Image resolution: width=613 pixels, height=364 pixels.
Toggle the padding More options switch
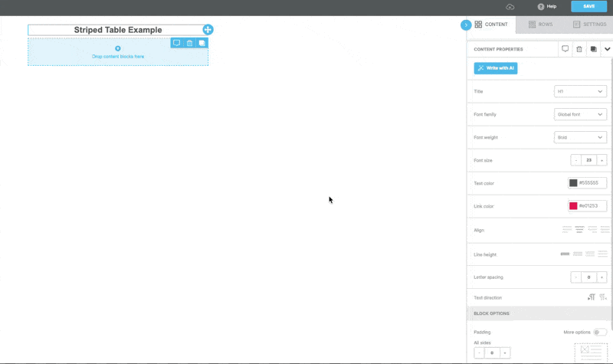pyautogui.click(x=600, y=332)
